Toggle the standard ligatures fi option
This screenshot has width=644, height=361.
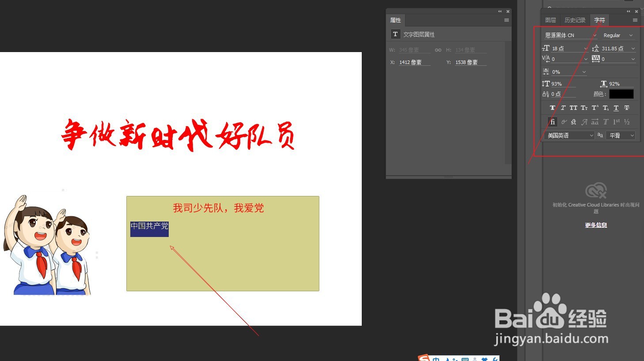point(552,121)
